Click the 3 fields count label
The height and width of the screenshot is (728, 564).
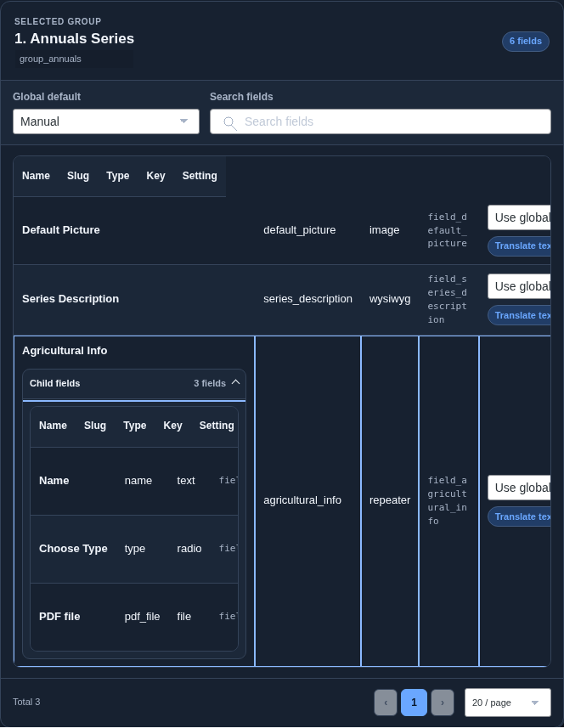coord(210,383)
